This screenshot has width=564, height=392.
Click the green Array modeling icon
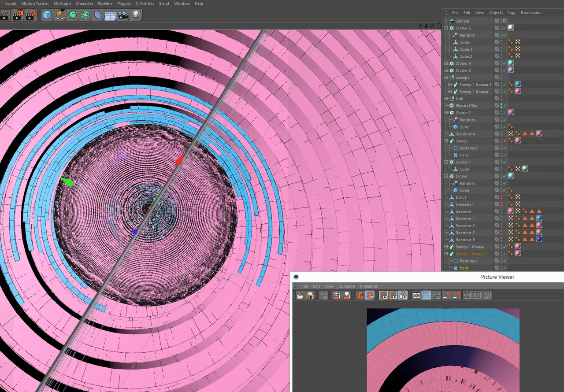[x=85, y=15]
